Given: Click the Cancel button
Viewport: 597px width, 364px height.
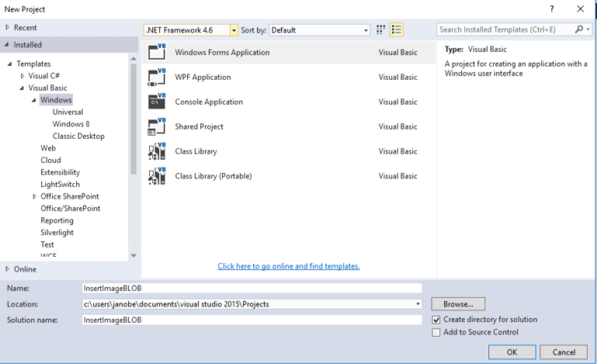Looking at the screenshot, I should click(564, 352).
